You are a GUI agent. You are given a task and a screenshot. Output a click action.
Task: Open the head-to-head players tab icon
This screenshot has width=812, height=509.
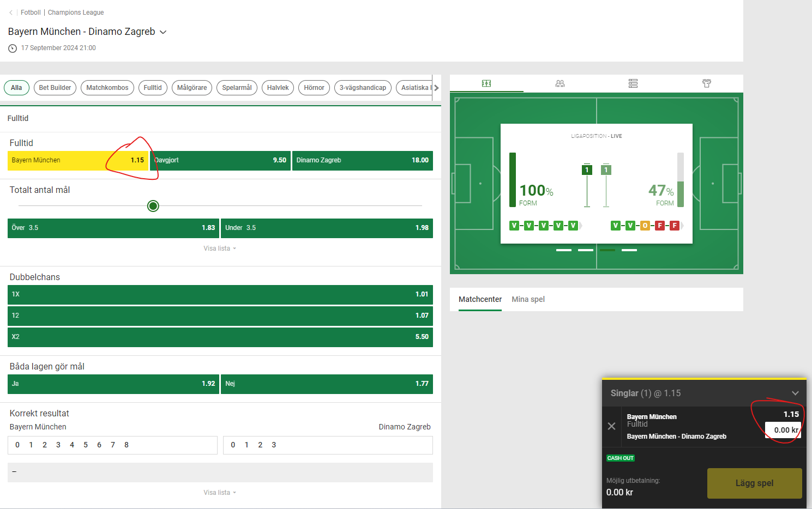click(x=560, y=83)
